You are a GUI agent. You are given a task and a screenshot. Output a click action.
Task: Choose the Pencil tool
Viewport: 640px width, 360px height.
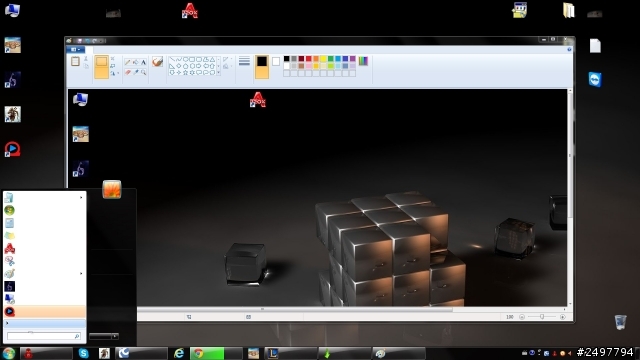(128, 62)
